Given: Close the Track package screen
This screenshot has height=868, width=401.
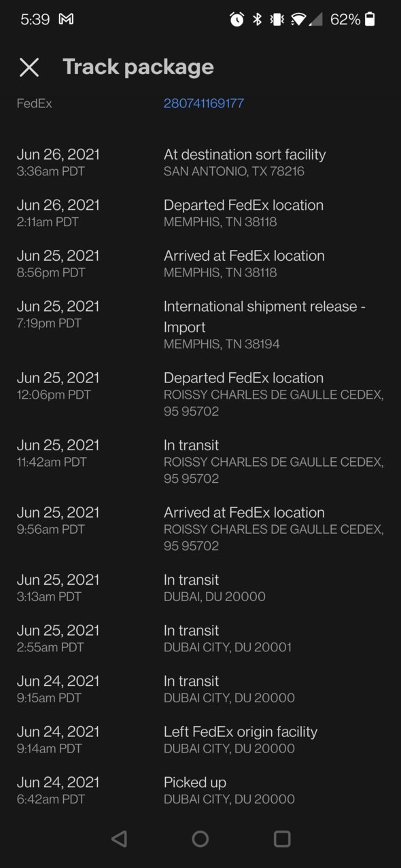Looking at the screenshot, I should pos(29,67).
